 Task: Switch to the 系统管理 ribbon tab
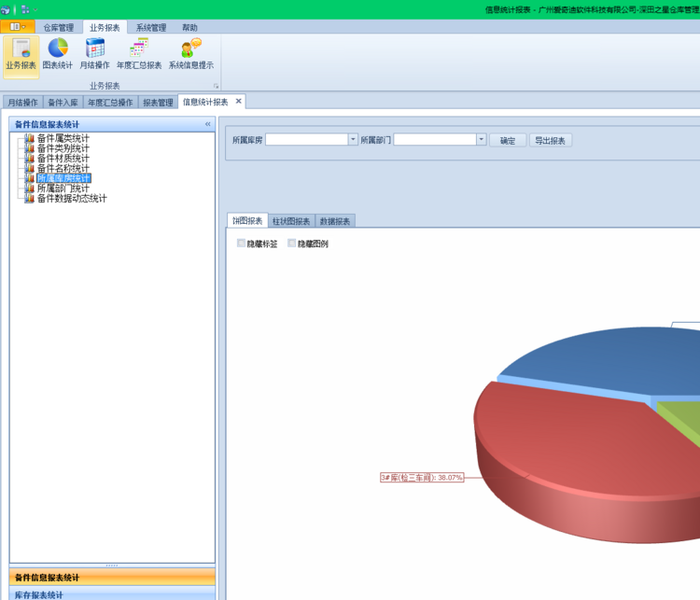click(x=150, y=28)
